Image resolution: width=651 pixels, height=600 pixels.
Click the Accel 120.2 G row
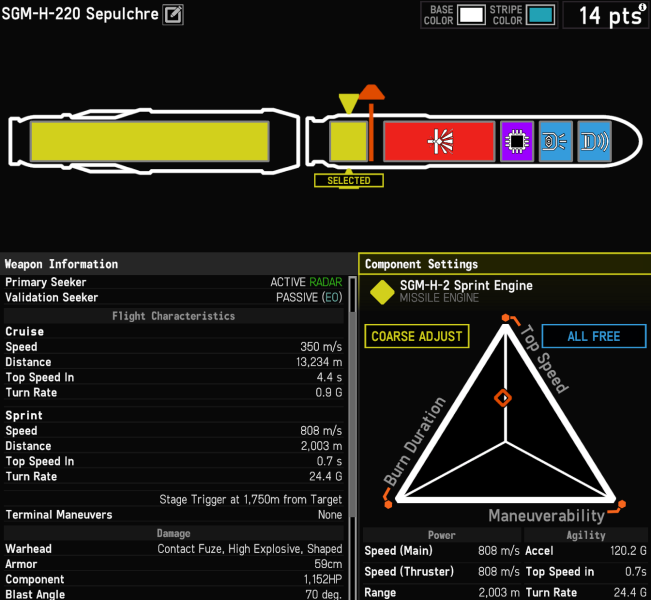tap(586, 551)
